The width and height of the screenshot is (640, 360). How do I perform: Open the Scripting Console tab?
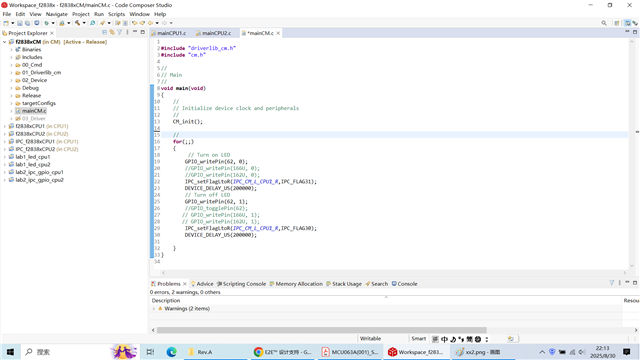[x=241, y=284]
